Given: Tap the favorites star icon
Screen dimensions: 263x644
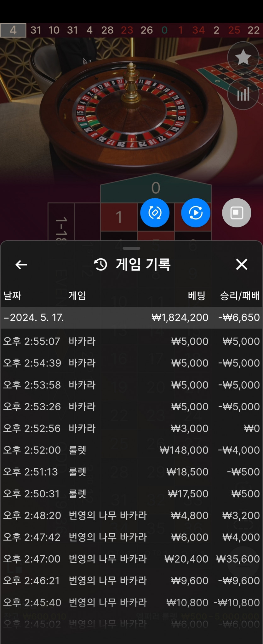Looking at the screenshot, I should (243, 57).
